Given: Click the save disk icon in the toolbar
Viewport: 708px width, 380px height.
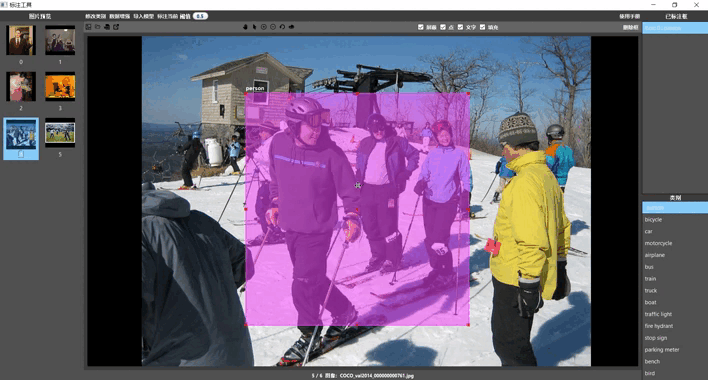Looking at the screenshot, I should click(107, 27).
